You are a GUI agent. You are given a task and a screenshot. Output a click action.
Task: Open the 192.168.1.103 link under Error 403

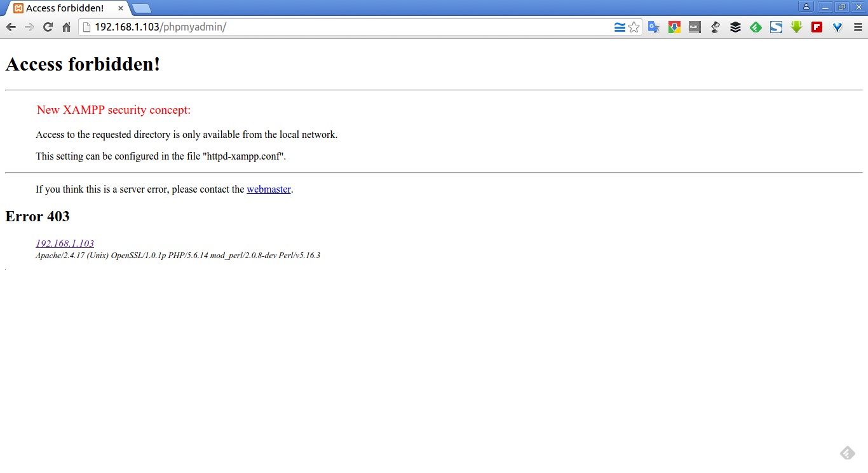point(65,243)
